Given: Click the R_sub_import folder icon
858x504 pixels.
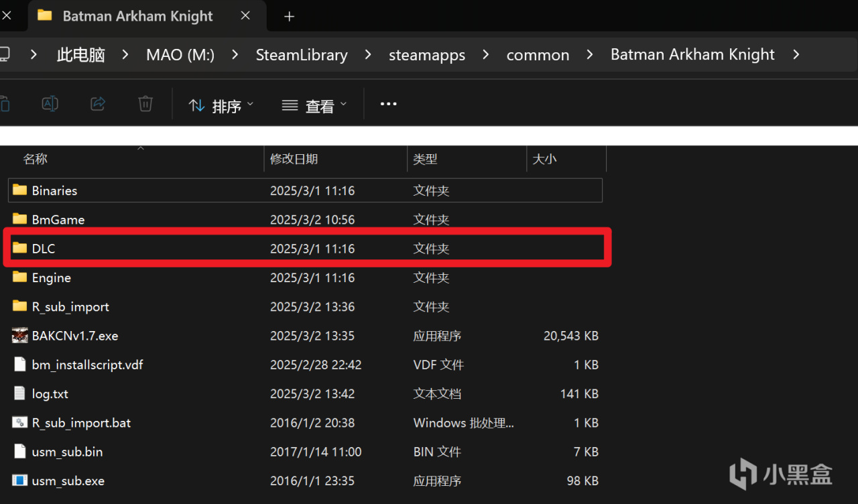Looking at the screenshot, I should click(x=20, y=306).
